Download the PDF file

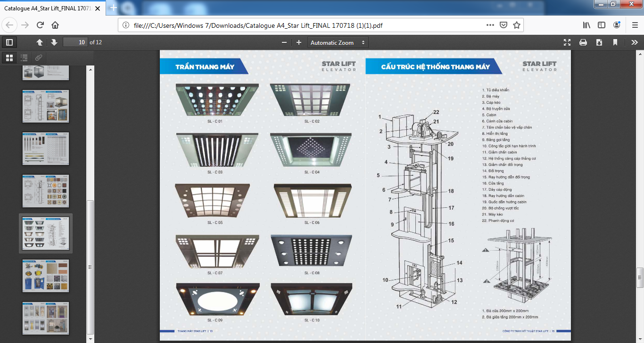[x=599, y=42]
